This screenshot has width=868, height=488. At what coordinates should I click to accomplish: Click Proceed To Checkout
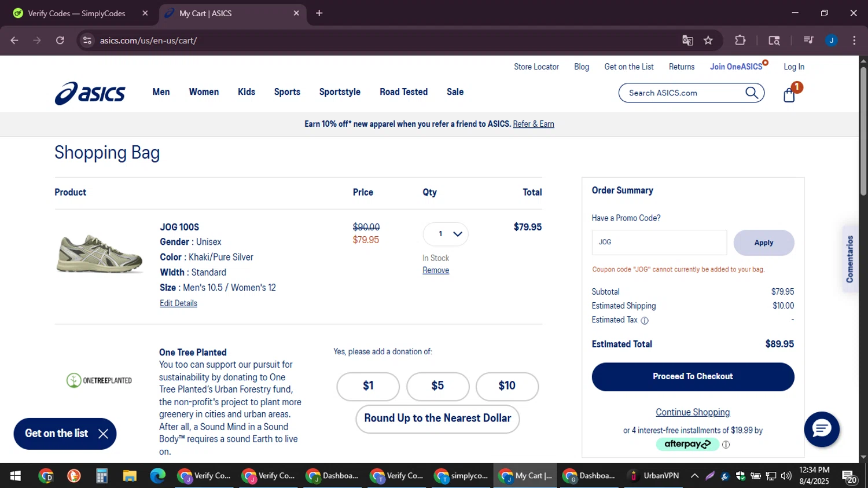pos(693,377)
